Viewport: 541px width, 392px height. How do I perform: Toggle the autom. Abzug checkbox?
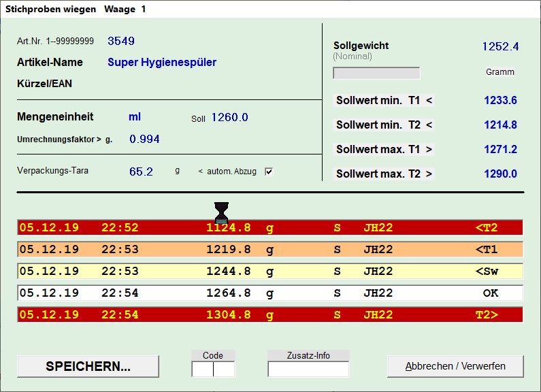(268, 171)
